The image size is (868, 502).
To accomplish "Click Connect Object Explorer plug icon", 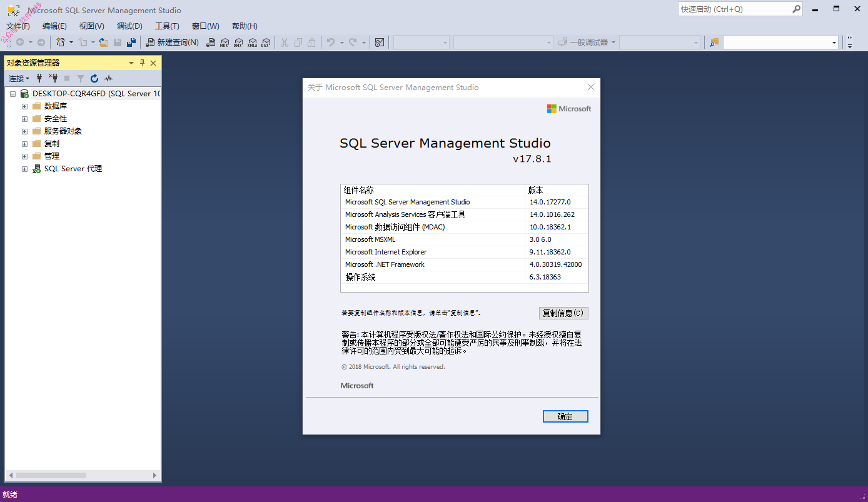I will point(39,78).
